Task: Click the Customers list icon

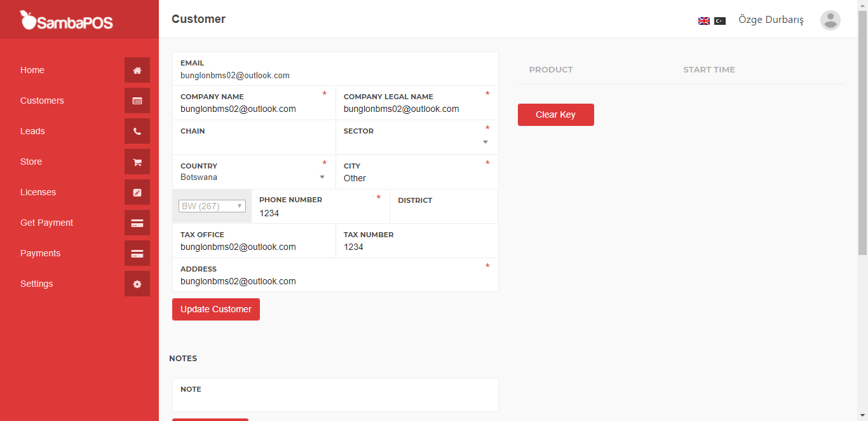Action: tap(137, 100)
